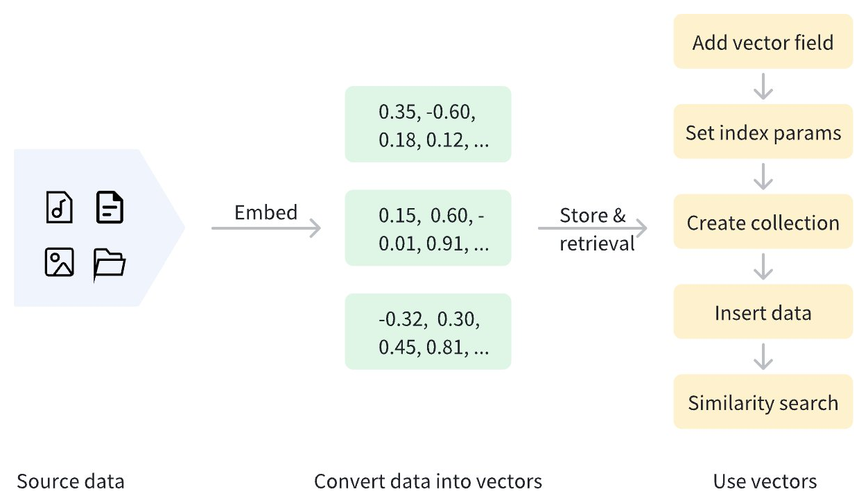Click the Store & retrieval arrow
This screenshot has height=503, width=868.
pyautogui.click(x=593, y=228)
